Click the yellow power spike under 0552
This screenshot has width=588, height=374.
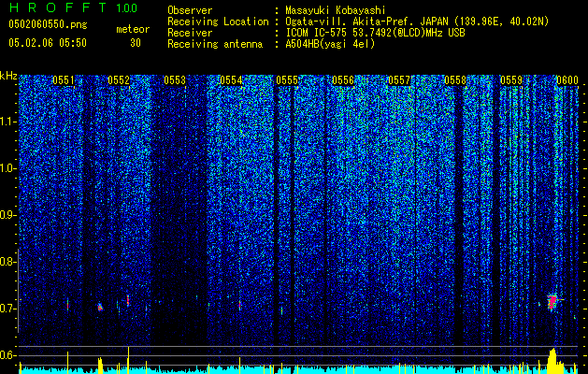point(129,360)
